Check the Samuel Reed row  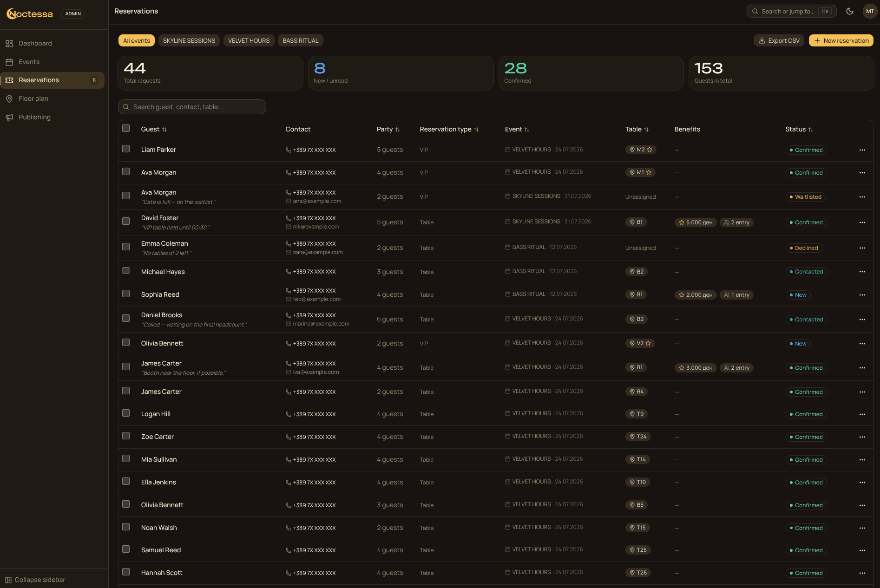tap(126, 549)
